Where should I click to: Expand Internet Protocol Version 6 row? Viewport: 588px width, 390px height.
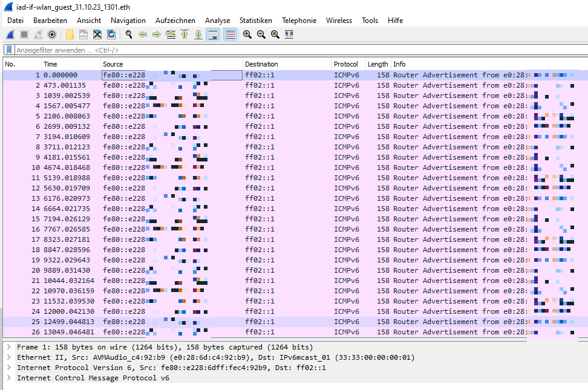coord(8,368)
